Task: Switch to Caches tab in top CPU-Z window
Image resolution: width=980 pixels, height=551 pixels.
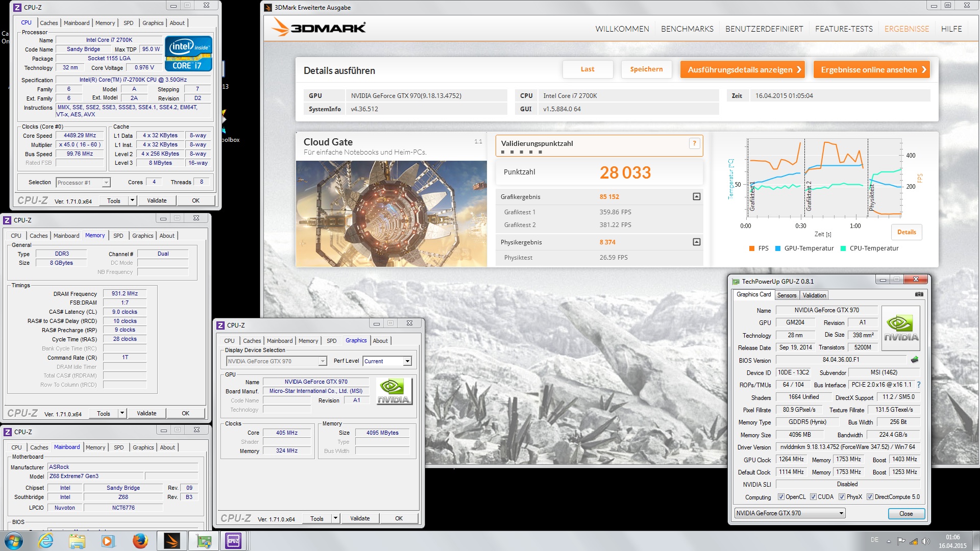Action: pos(48,23)
